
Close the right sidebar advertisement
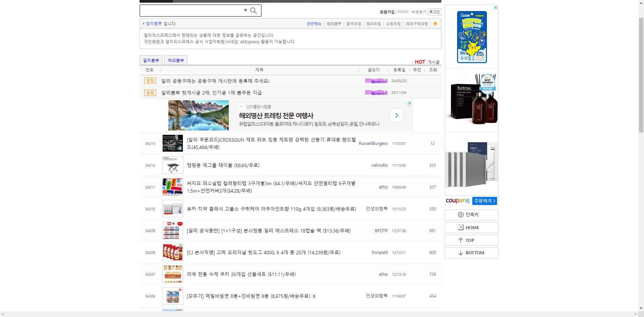495,7
